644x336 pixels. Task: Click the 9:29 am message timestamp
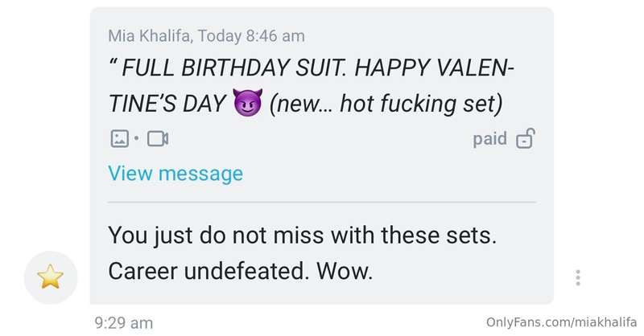(x=124, y=323)
